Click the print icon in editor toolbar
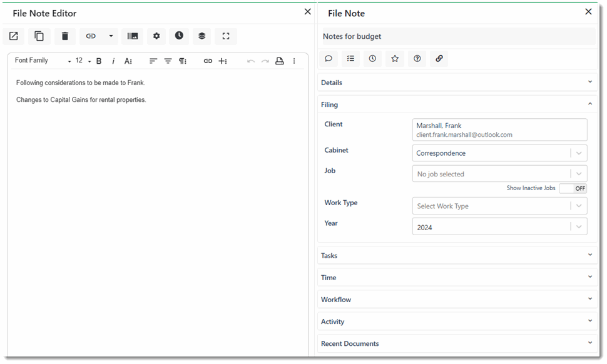The image size is (607, 364). tap(280, 61)
